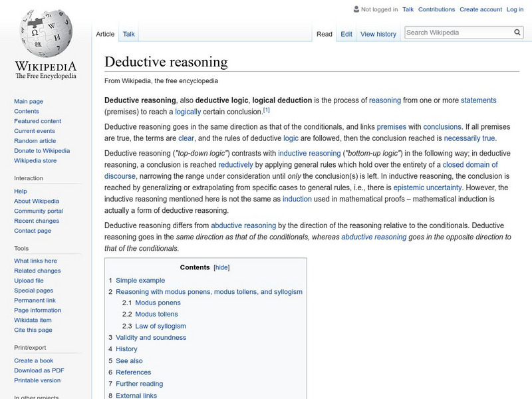Jump to 2.3 Law of syllogism
The image size is (532, 399).
pyautogui.click(x=160, y=326)
